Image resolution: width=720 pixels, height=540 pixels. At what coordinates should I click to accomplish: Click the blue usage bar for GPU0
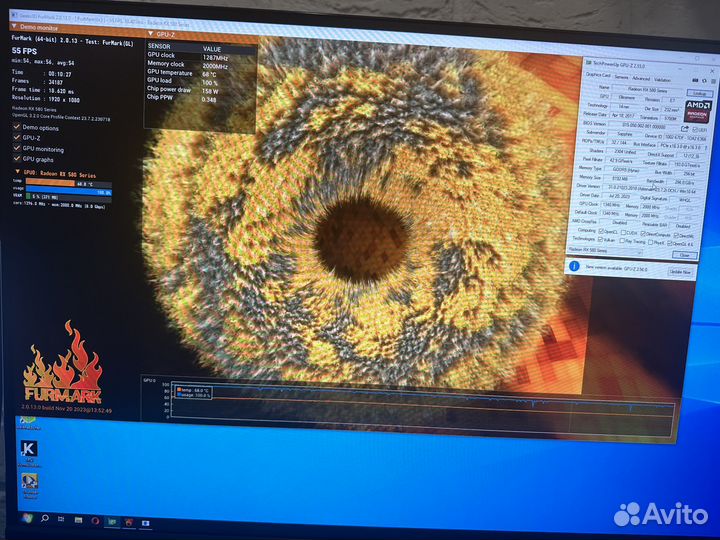click(x=68, y=190)
